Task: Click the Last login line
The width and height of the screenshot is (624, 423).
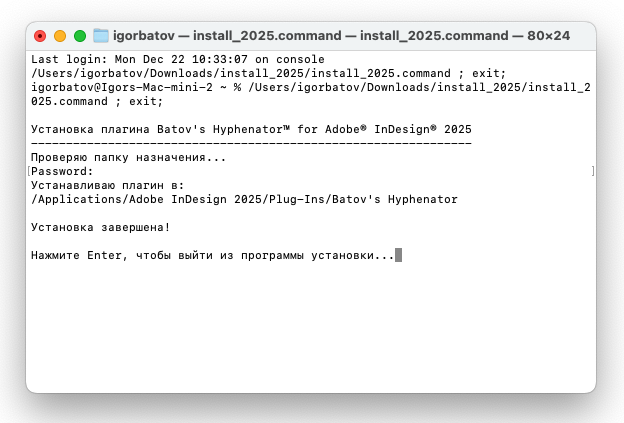Action: 178,59
